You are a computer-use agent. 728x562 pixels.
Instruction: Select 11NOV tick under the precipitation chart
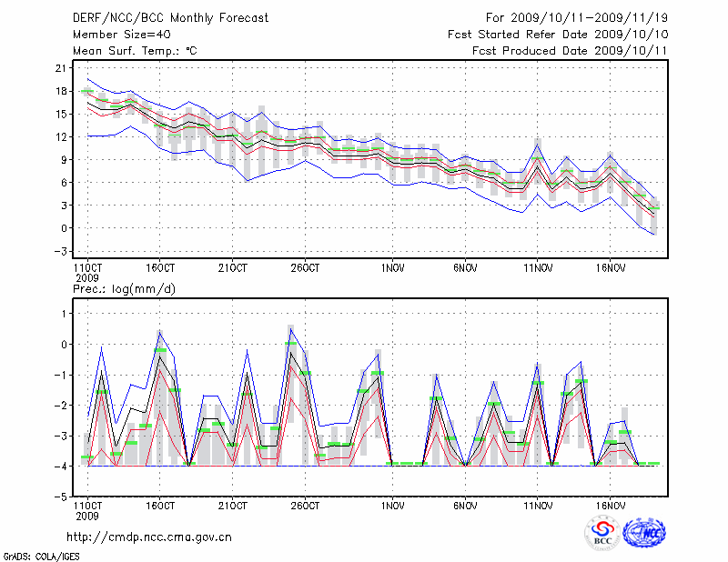click(x=538, y=505)
